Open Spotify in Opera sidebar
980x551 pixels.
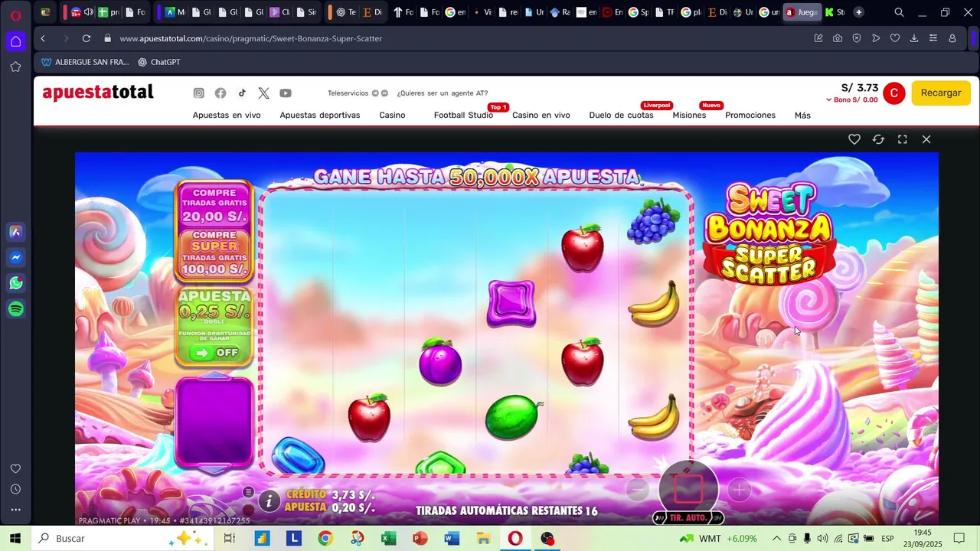click(x=15, y=309)
